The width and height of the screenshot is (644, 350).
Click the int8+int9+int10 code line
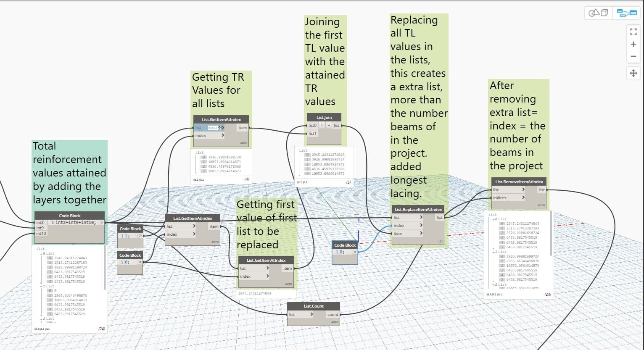point(76,222)
